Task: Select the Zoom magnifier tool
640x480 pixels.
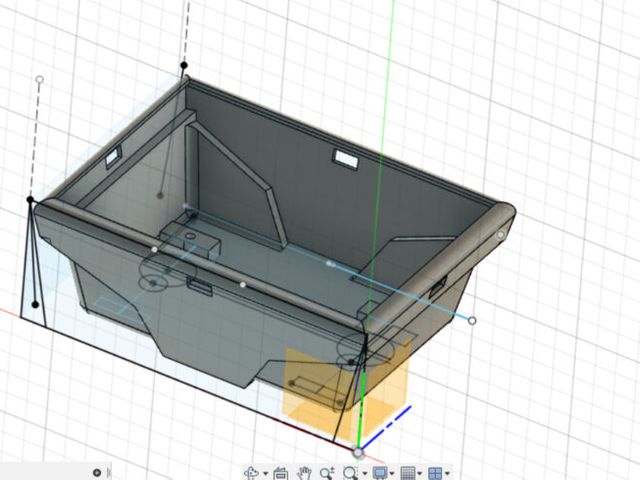Action: 327,472
